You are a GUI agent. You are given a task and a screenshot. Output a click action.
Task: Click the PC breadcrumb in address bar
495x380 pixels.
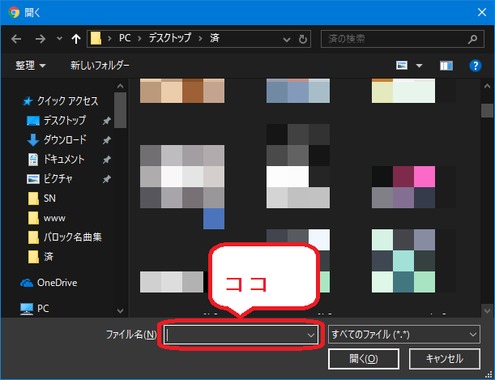point(125,38)
